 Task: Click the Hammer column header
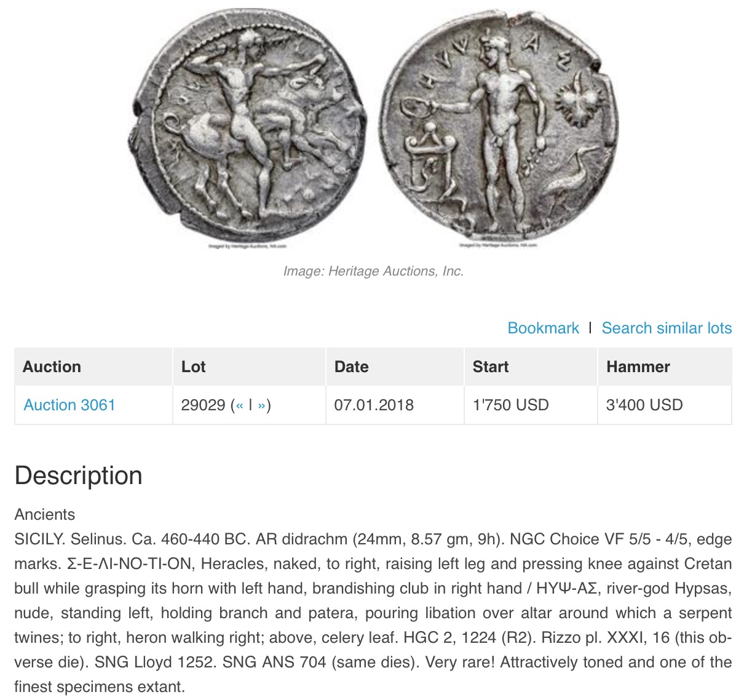pos(638,367)
